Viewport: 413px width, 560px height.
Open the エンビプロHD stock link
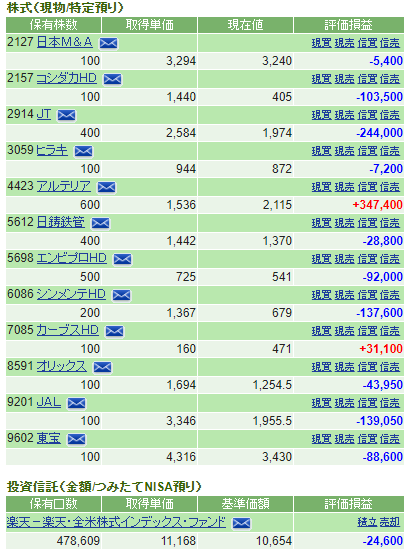click(72, 258)
